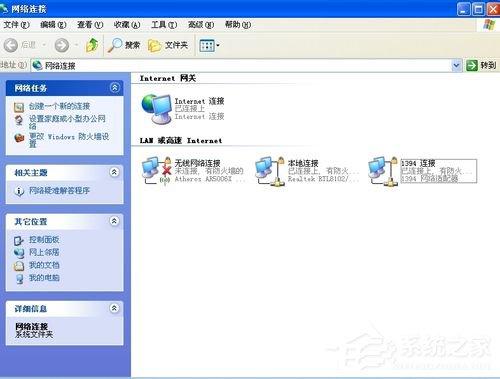The width and height of the screenshot is (500, 379).
Task: Click the Control Panel icon beside 控制面板
Action: point(19,240)
